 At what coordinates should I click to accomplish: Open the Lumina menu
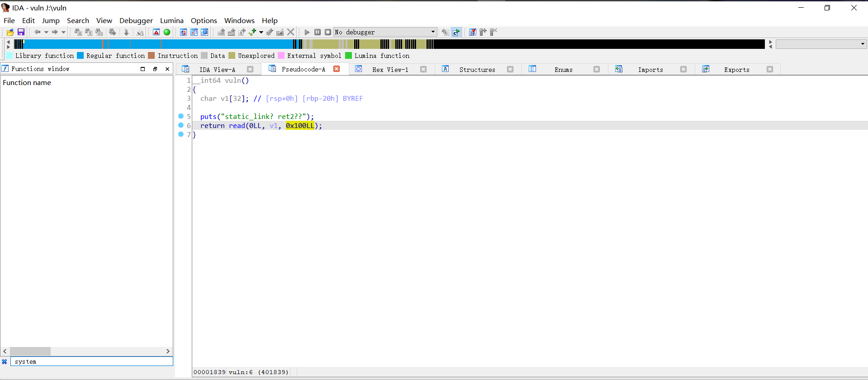click(171, 20)
